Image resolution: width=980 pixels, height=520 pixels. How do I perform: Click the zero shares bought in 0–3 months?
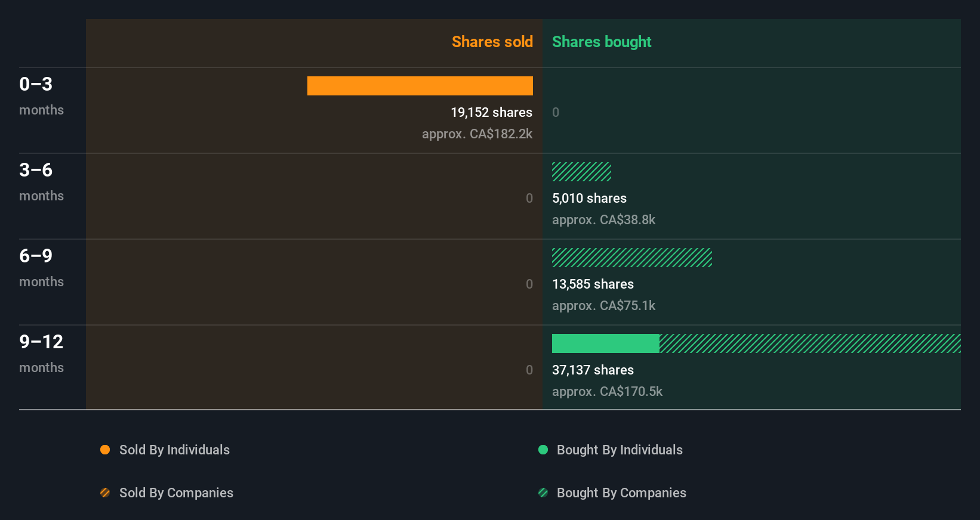coord(556,112)
